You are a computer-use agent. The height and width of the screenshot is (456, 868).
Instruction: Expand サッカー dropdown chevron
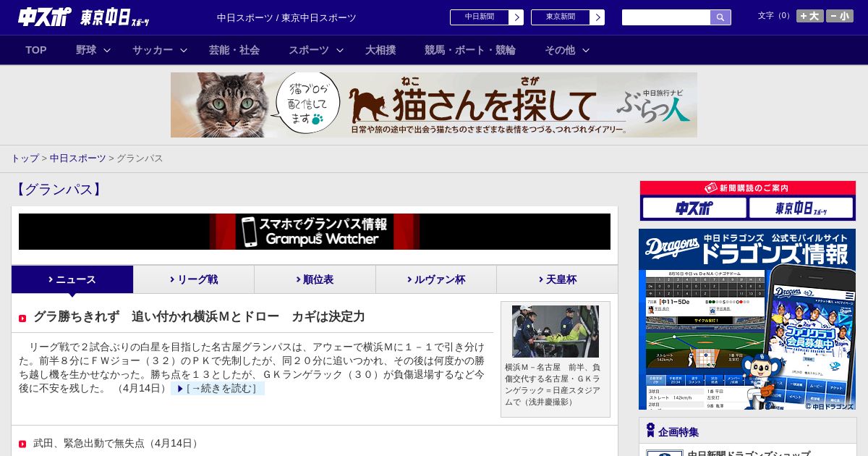184,50
